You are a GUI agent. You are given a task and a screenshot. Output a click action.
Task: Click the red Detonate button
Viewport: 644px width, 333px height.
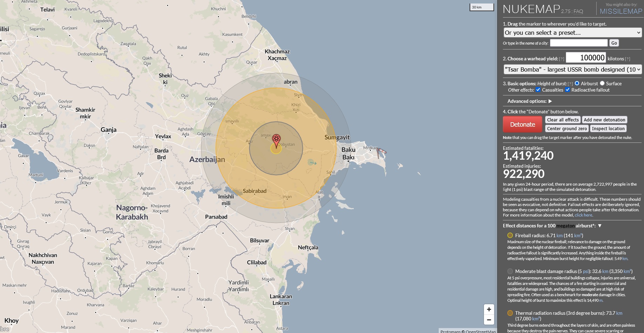(x=523, y=125)
